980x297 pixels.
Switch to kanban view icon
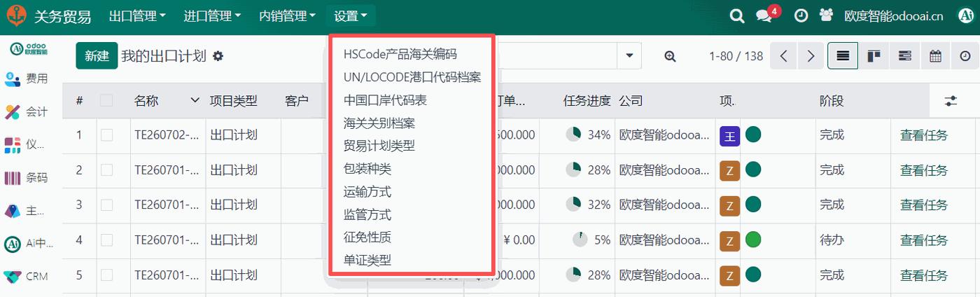click(874, 56)
